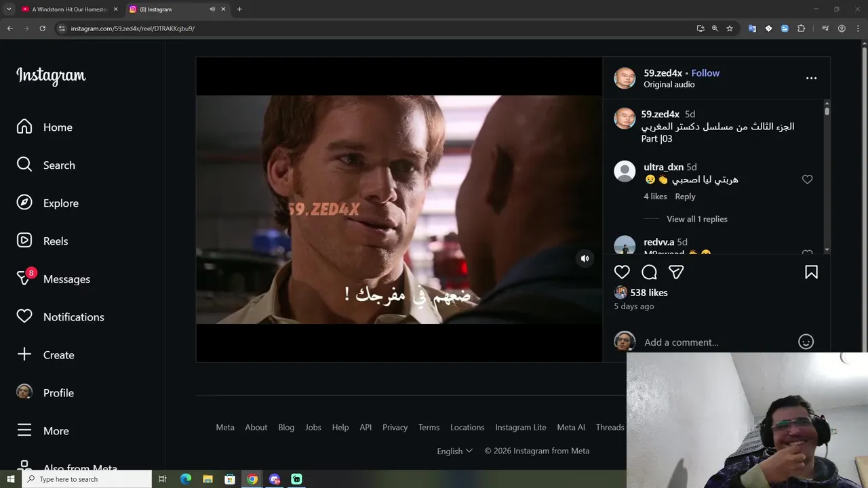Open the 538 likes list

(x=649, y=293)
